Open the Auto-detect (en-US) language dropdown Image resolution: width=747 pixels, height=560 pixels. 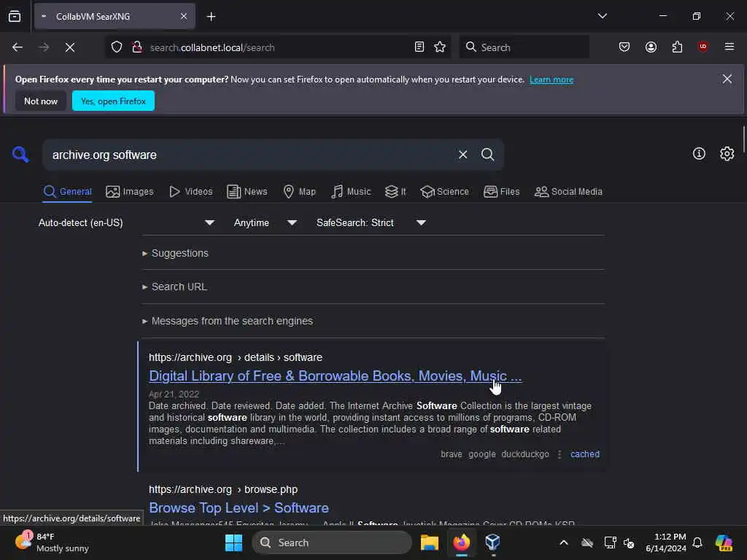pyautogui.click(x=126, y=223)
